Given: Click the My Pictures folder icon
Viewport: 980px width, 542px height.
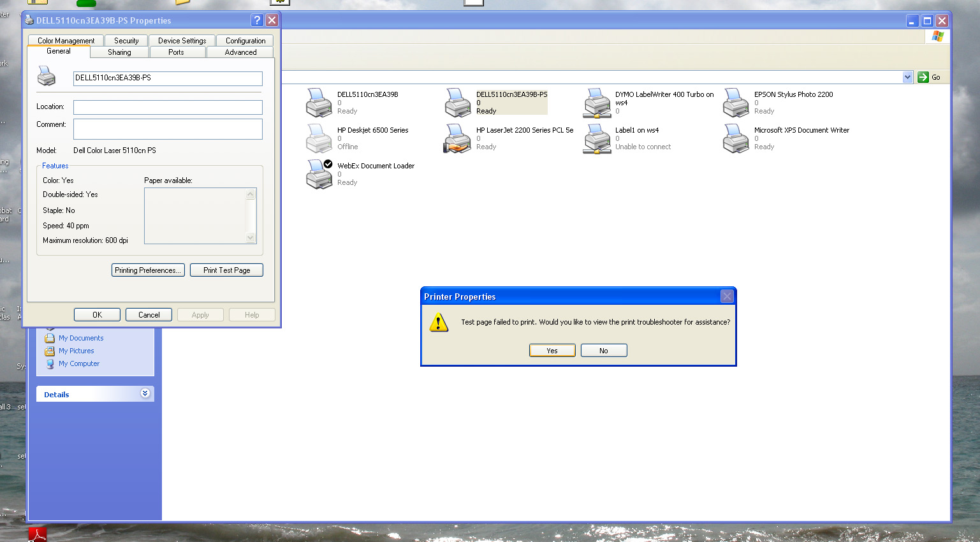Looking at the screenshot, I should 50,351.
